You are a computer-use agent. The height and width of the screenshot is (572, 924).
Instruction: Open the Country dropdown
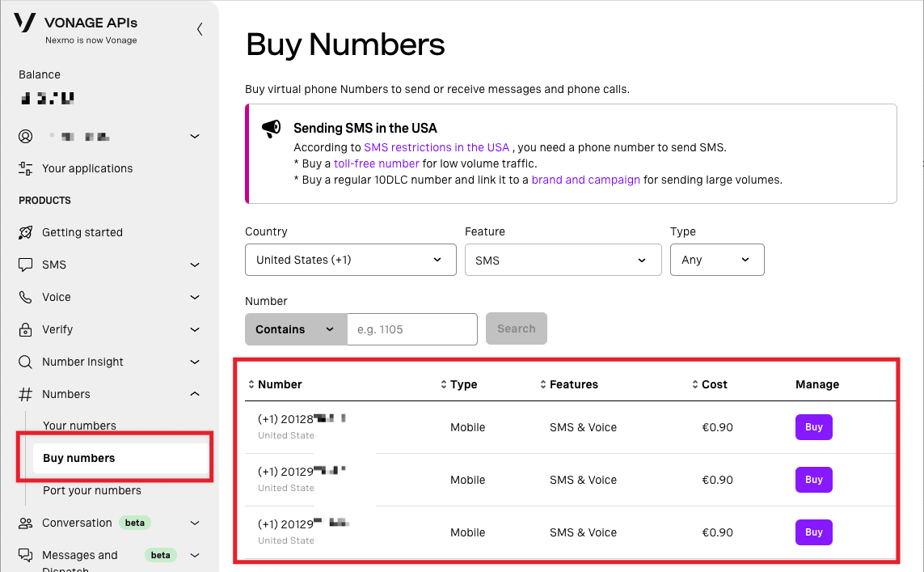[349, 260]
